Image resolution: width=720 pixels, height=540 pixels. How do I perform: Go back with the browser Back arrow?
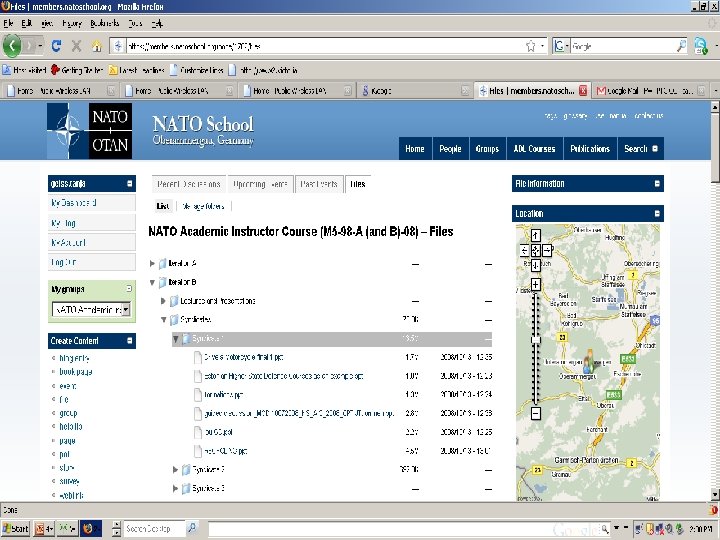[12, 45]
